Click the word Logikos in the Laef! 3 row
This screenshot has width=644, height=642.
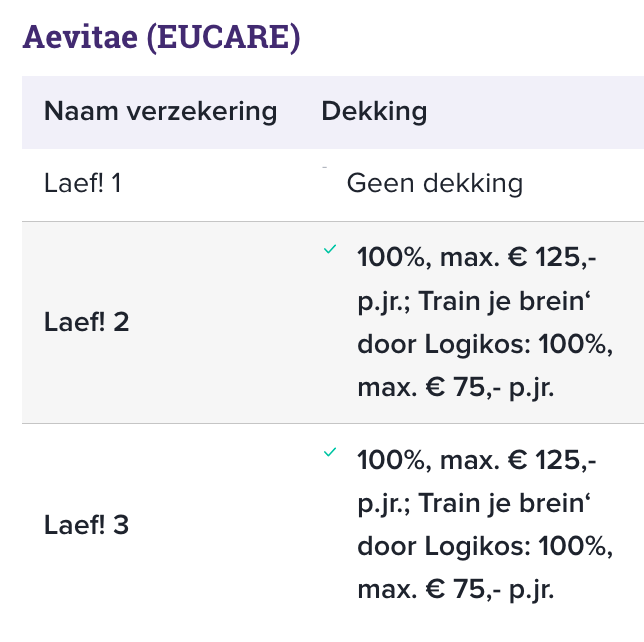pos(476,547)
